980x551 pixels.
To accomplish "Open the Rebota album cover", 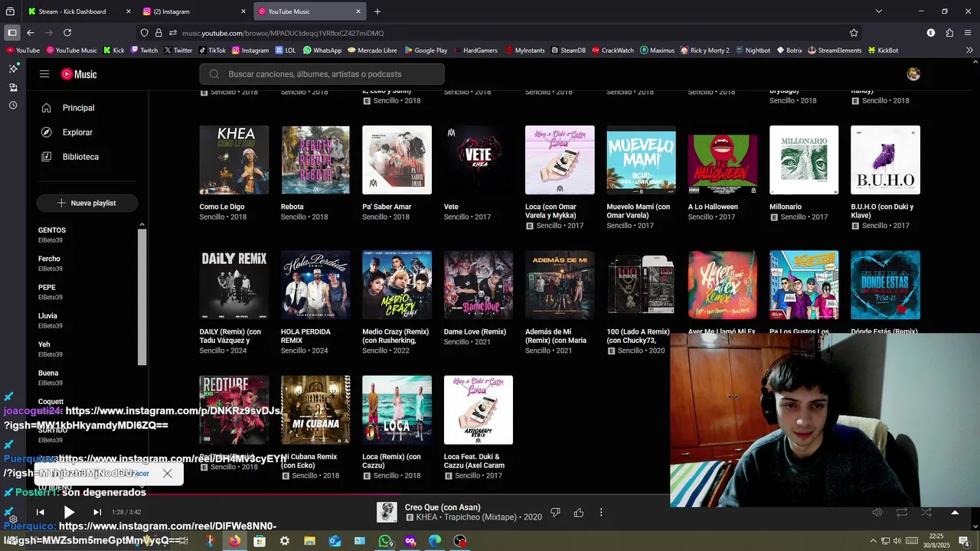I will (x=315, y=160).
